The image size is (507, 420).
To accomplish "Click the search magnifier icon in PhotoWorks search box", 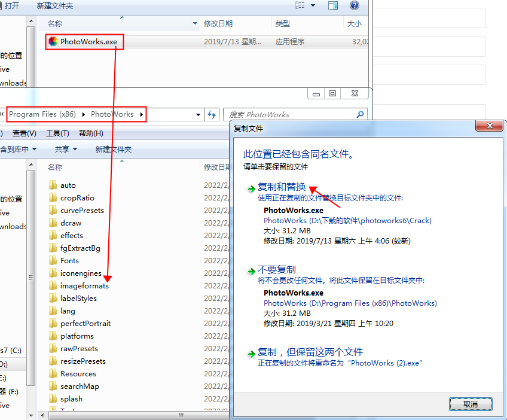I will 360,114.
